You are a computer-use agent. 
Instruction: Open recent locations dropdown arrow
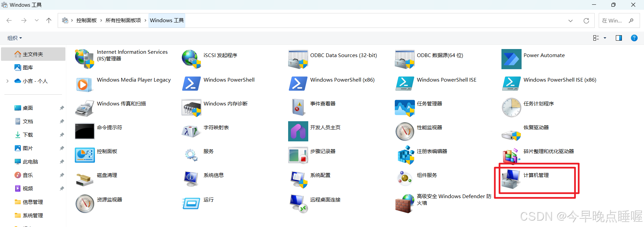[x=37, y=20]
